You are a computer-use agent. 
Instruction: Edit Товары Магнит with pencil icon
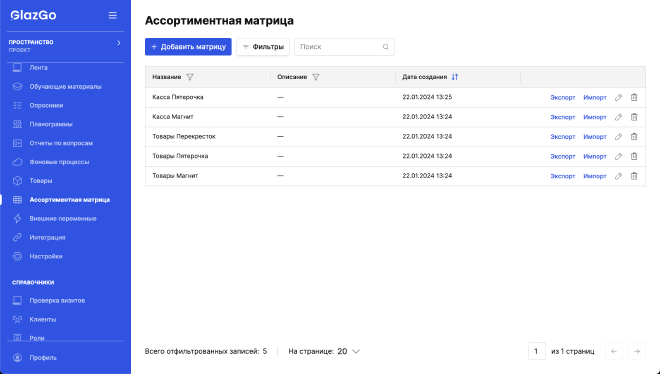coord(618,176)
